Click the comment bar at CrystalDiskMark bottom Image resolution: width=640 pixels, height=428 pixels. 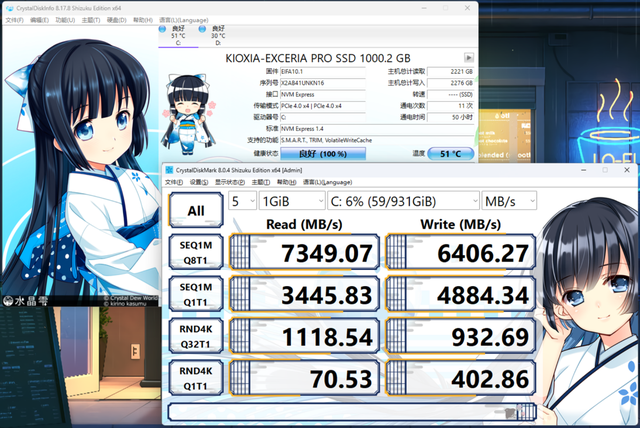click(352, 412)
